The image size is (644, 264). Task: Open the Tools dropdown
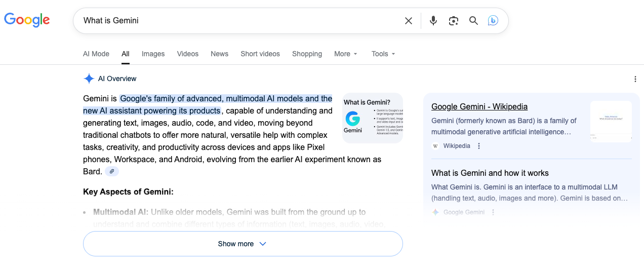pyautogui.click(x=383, y=54)
